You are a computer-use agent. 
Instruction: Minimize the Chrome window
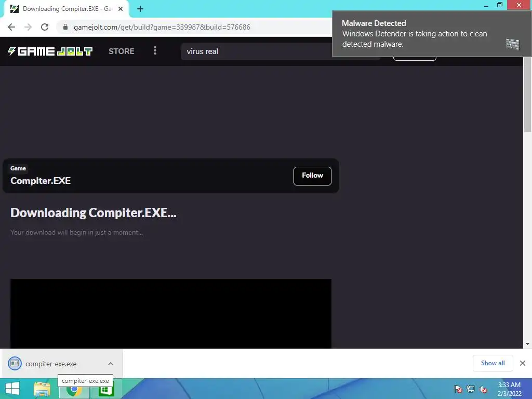coord(486,5)
